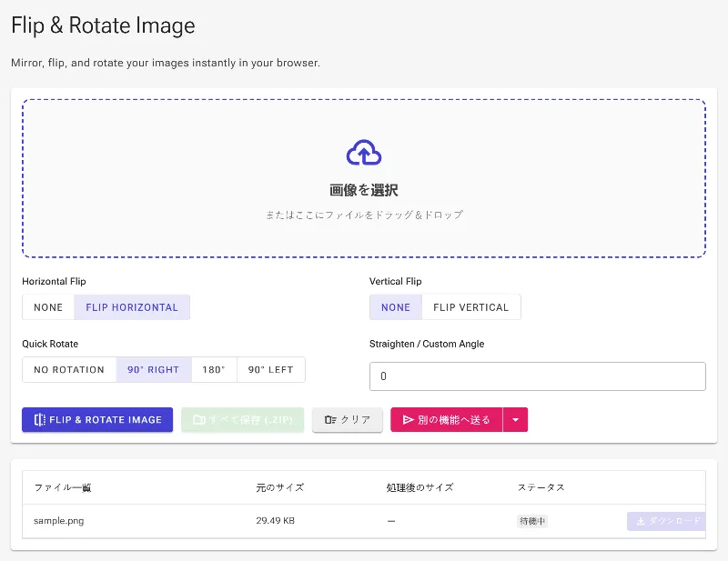The height and width of the screenshot is (561, 728).
Task: Click the download icon in sample.png row
Action: pyautogui.click(x=641, y=521)
